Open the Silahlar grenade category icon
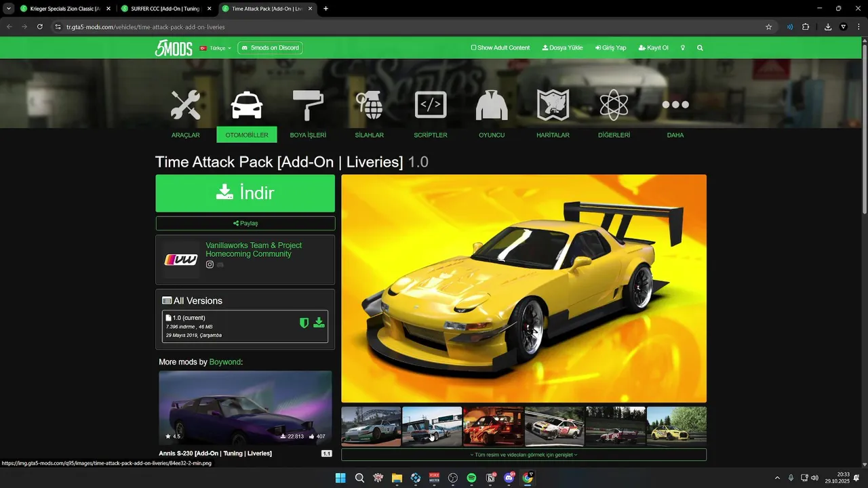Image resolution: width=868 pixels, height=488 pixels. [x=370, y=105]
